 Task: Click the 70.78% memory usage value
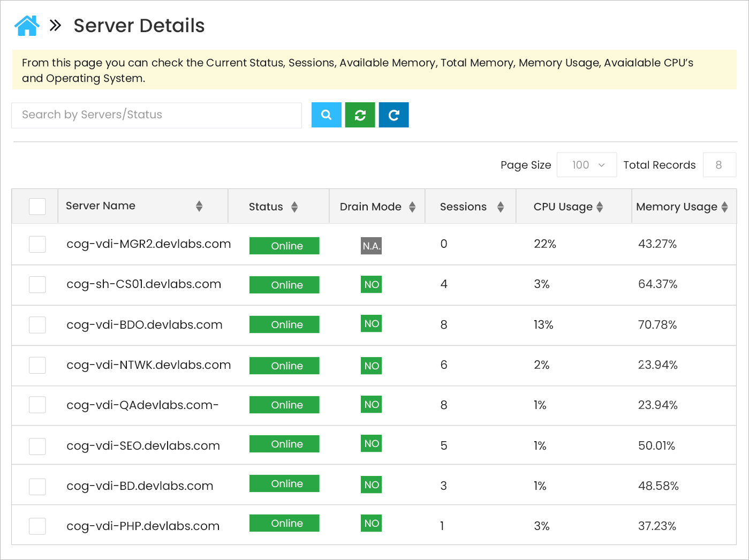click(657, 325)
